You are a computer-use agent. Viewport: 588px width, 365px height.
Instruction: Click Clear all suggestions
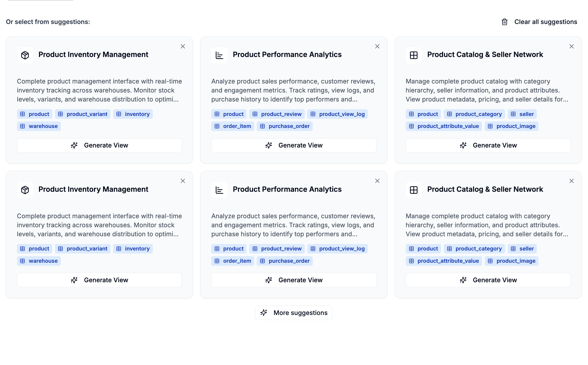click(x=545, y=22)
